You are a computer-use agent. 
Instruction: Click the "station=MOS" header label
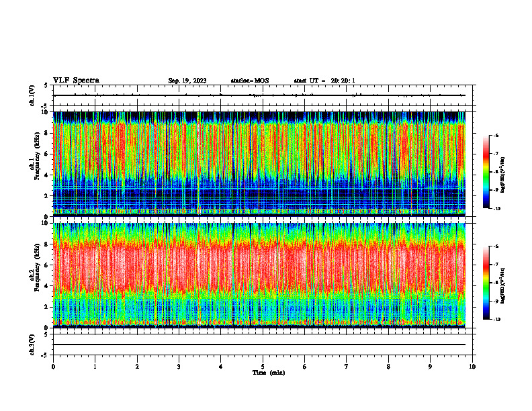tap(250, 81)
